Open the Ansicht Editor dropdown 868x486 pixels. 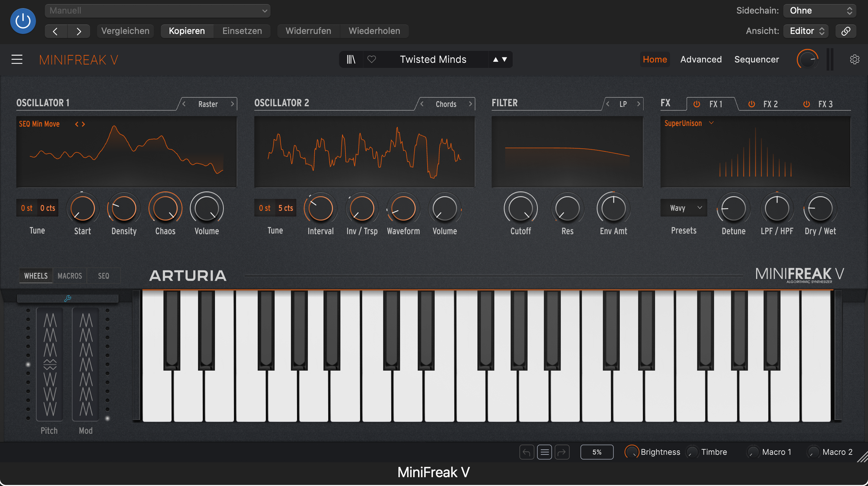(806, 31)
